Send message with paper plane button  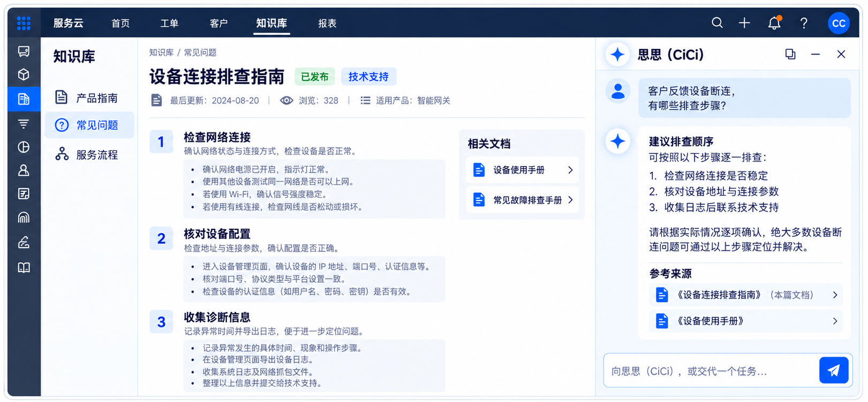pyautogui.click(x=834, y=370)
